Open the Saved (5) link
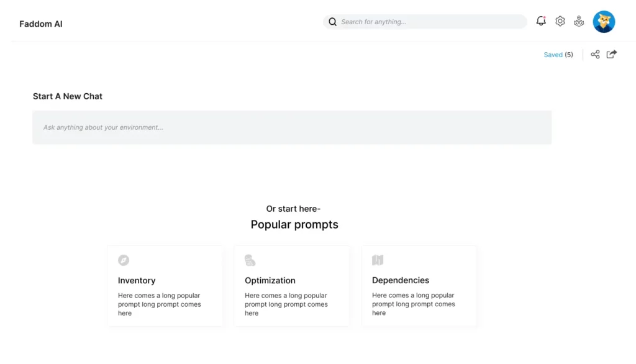The width and height of the screenshot is (636, 364). tap(558, 55)
